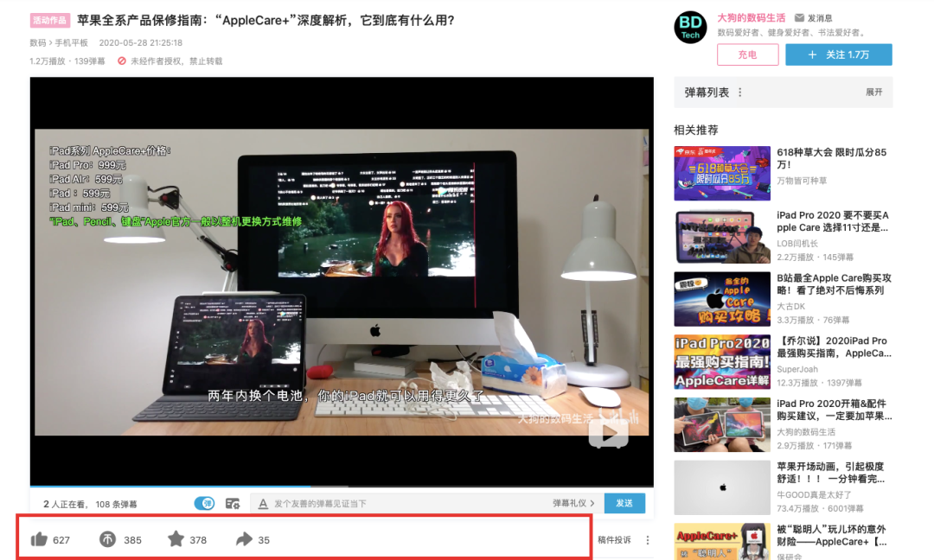Open video title B站最全Apple Care购买攻略
The image size is (934, 560).
point(834,283)
